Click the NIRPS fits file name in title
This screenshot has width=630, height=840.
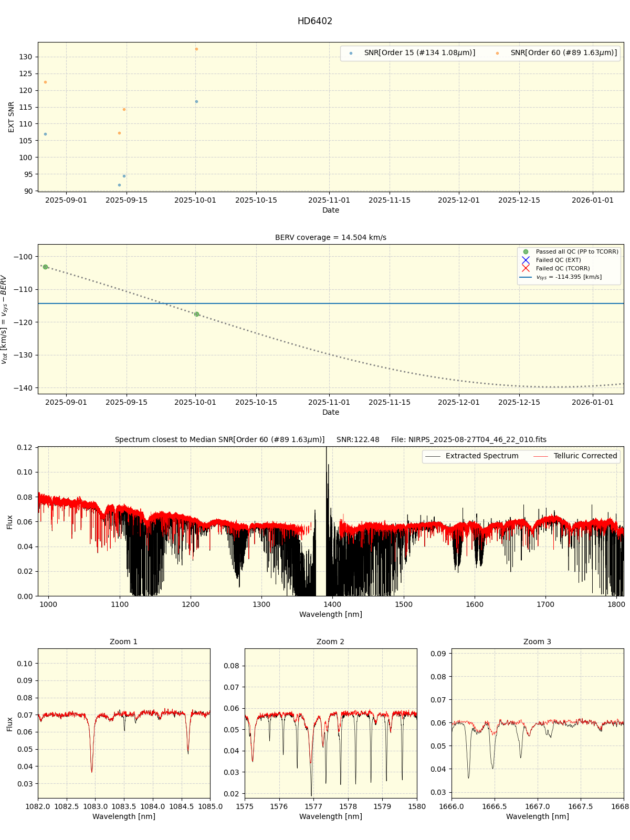(x=468, y=440)
